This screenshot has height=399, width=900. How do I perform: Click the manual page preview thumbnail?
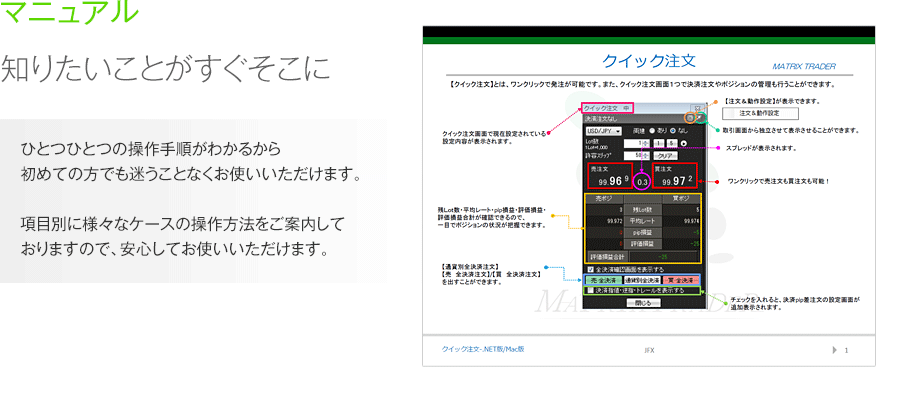click(649, 196)
